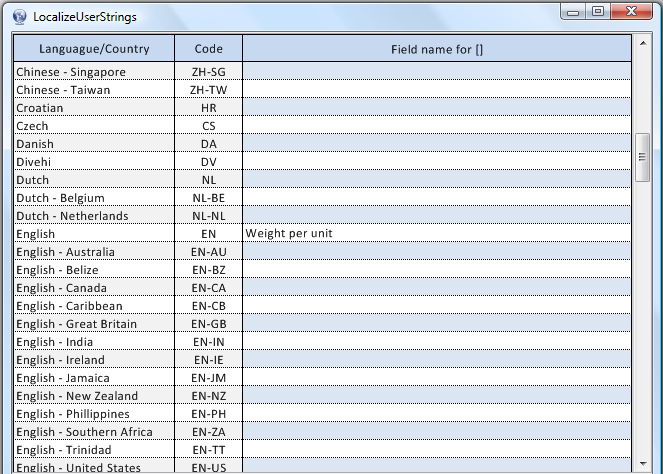
Task: Select the Chinese - Taiwan row
Action: [x=94, y=90]
